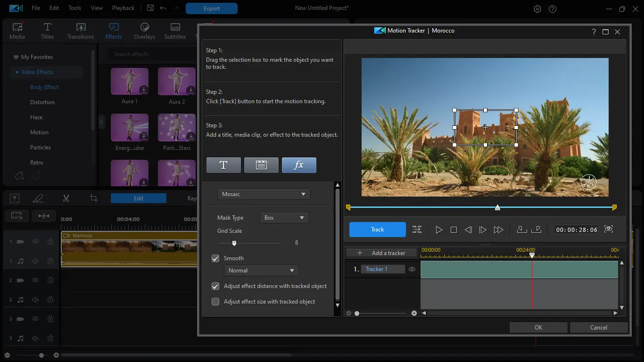Uncheck the Smooth checkbox
Image resolution: width=644 pixels, height=362 pixels.
pyautogui.click(x=215, y=258)
